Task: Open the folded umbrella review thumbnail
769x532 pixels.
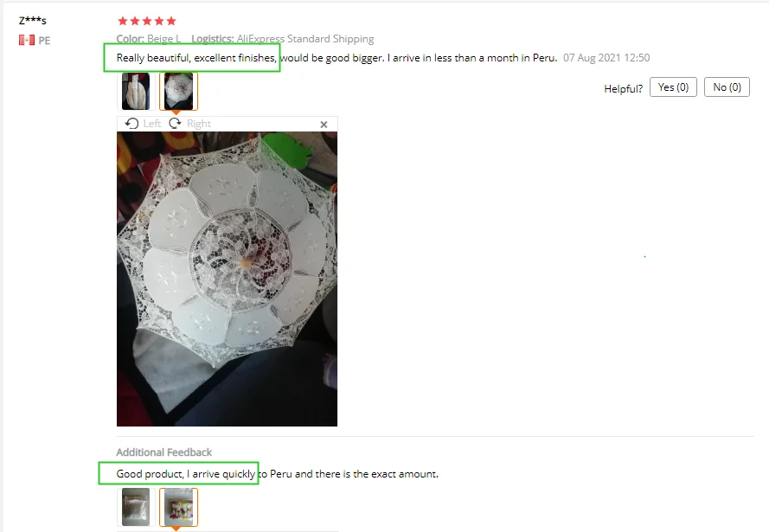Action: 136,91
